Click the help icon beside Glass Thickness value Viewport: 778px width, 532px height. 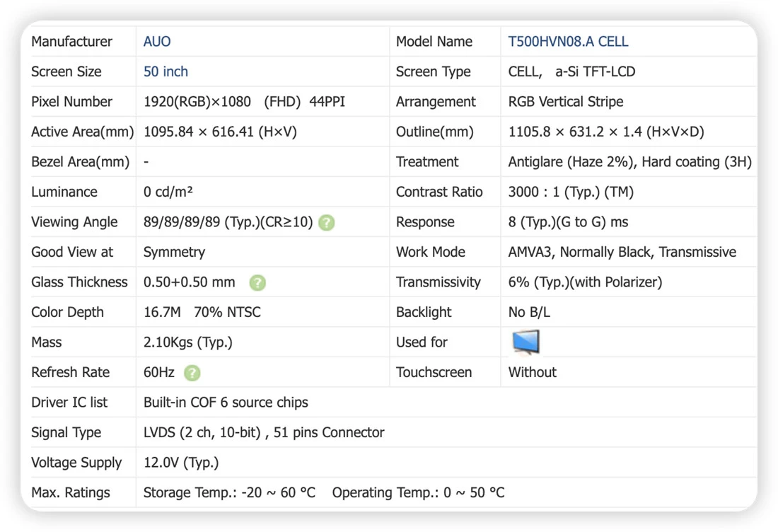click(x=257, y=283)
